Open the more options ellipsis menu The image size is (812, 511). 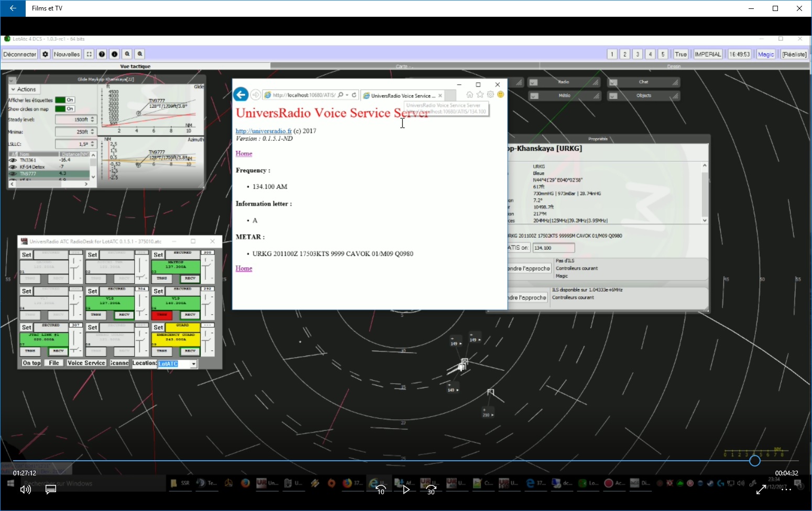pyautogui.click(x=786, y=490)
